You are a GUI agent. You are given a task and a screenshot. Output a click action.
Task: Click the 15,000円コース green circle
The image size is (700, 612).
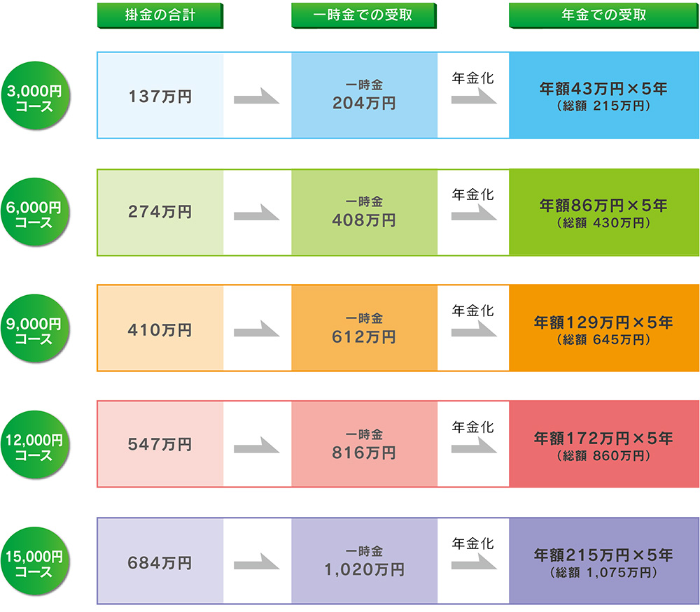point(35,562)
